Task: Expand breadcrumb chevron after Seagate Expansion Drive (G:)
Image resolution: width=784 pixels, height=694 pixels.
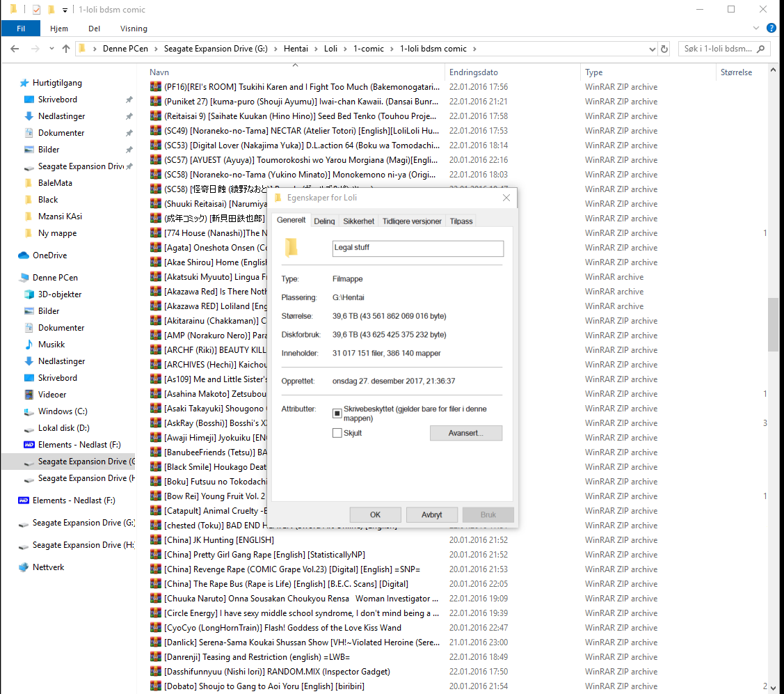Action: pyautogui.click(x=275, y=49)
